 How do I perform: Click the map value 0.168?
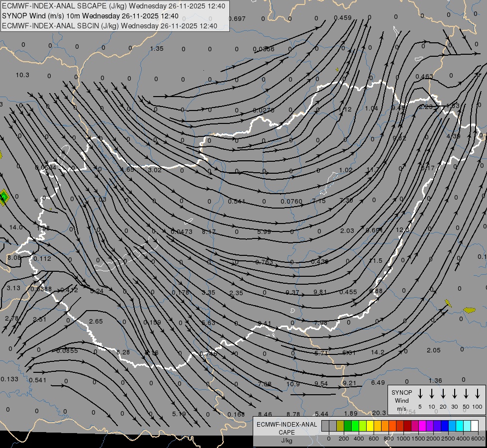[x=236, y=415]
